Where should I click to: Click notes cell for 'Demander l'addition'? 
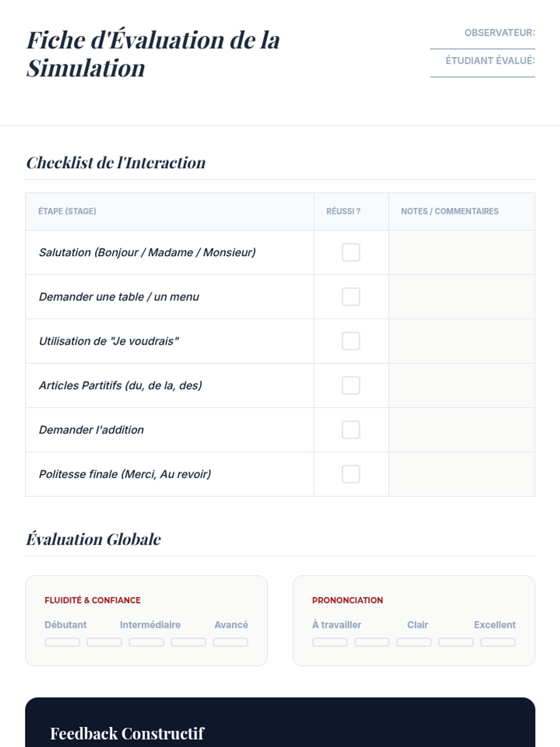click(x=462, y=430)
